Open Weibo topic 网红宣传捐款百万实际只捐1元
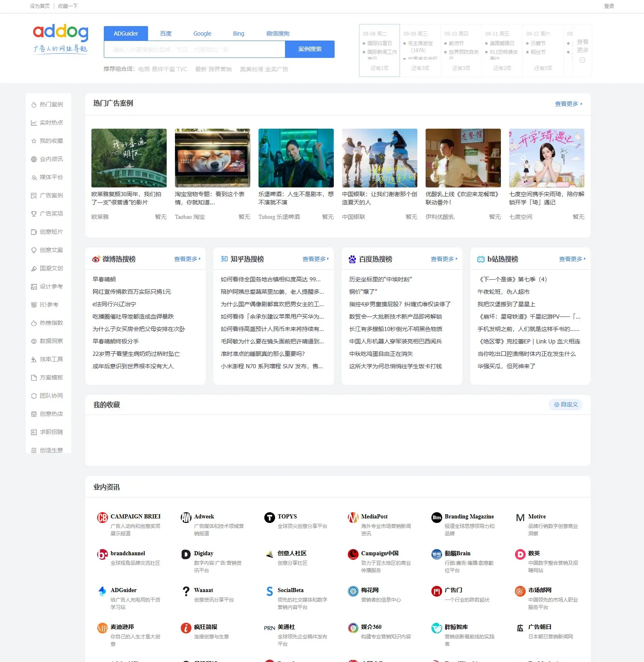 132,292
